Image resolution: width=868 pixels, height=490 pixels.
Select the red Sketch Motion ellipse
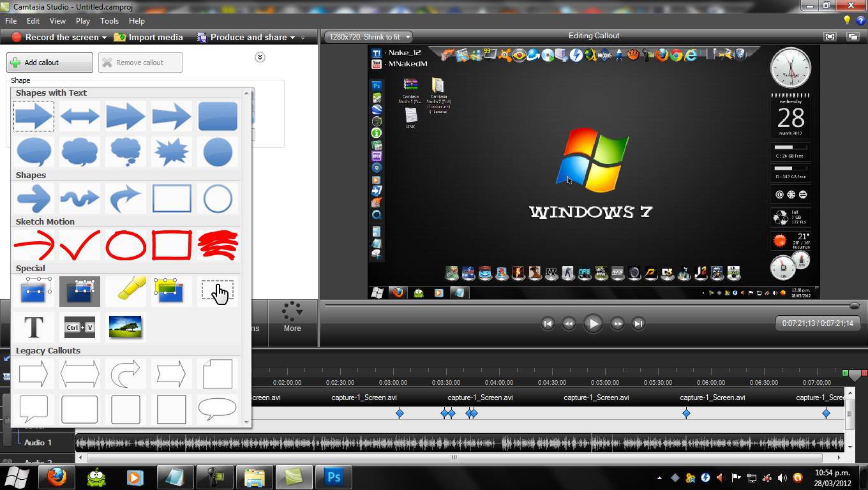click(126, 246)
